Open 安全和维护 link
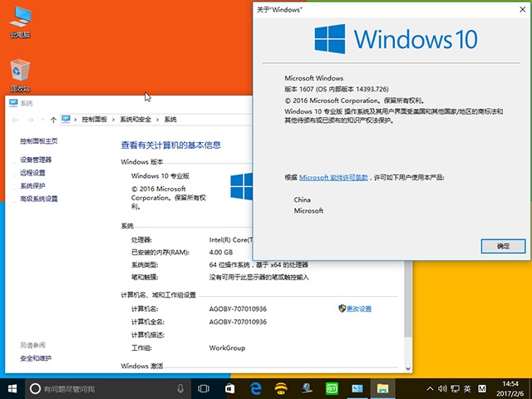This screenshot has width=532, height=399. [36, 358]
